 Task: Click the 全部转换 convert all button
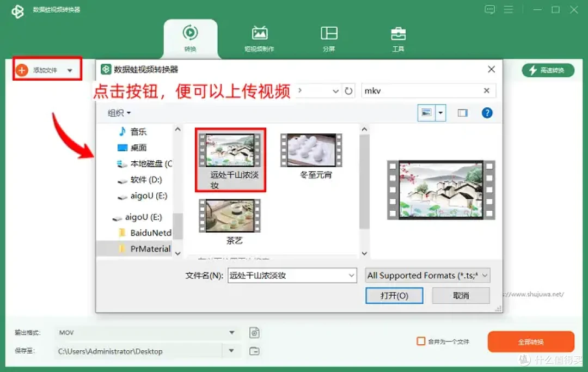531,341
